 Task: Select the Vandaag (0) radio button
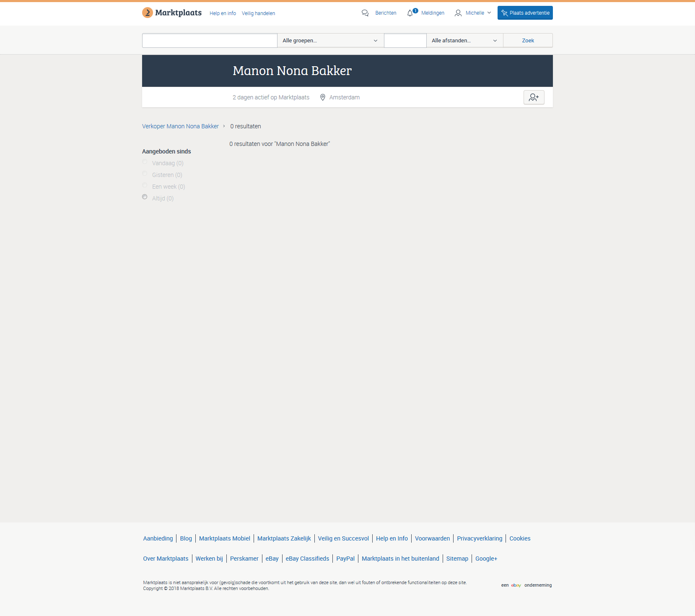click(145, 162)
